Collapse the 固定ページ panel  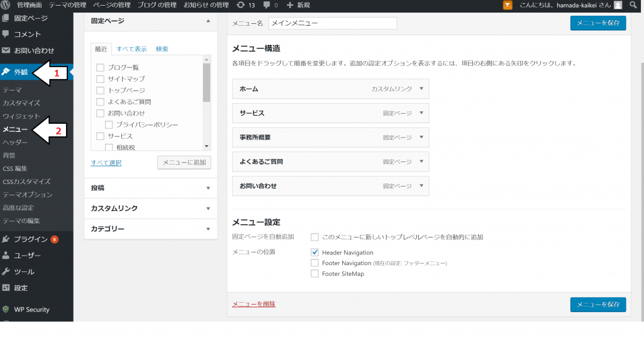tap(208, 21)
